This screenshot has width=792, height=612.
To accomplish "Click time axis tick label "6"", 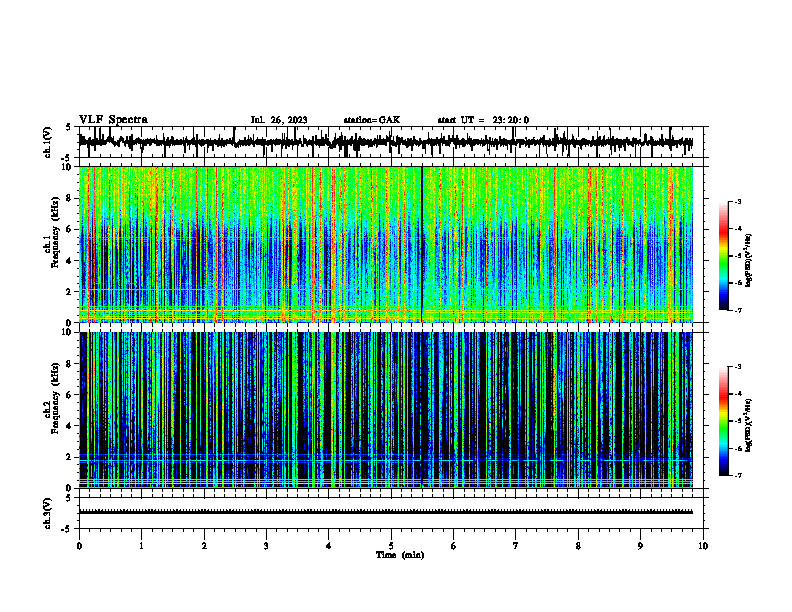I will click(454, 546).
